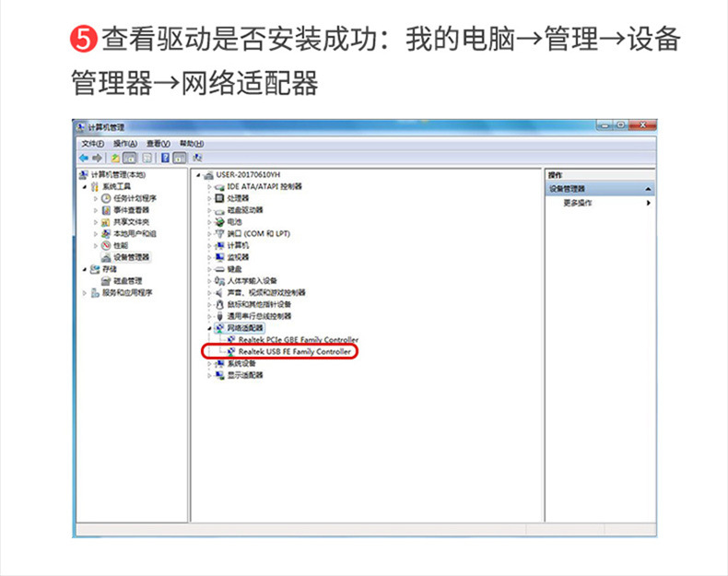The width and height of the screenshot is (728, 576).
Task: Select the 人体学输入设备 category
Action: pyautogui.click(x=252, y=281)
